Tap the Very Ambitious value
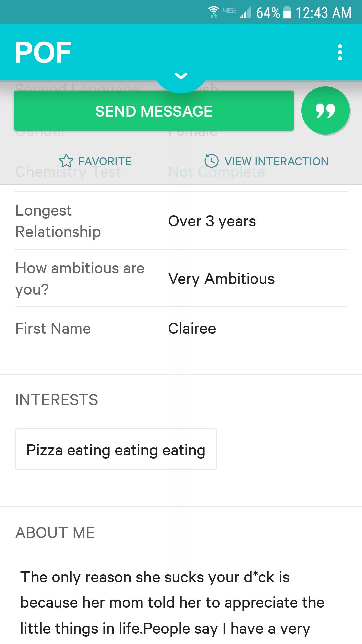 tap(221, 279)
